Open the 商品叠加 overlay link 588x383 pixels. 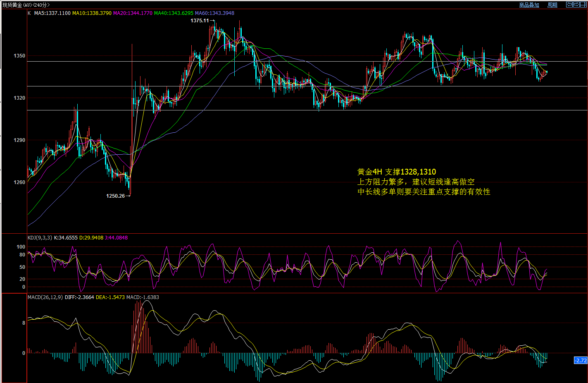[529, 5]
